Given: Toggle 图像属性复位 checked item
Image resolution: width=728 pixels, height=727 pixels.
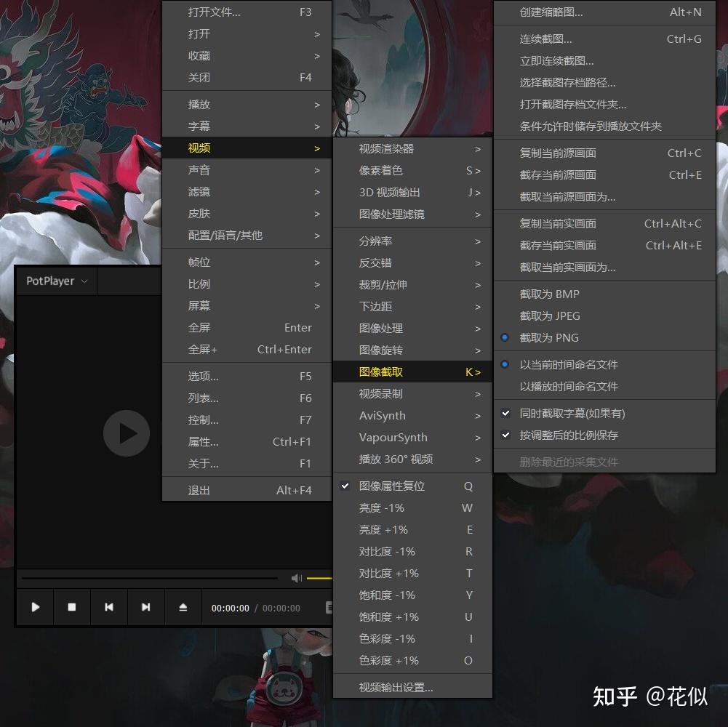Looking at the screenshot, I should (413, 486).
